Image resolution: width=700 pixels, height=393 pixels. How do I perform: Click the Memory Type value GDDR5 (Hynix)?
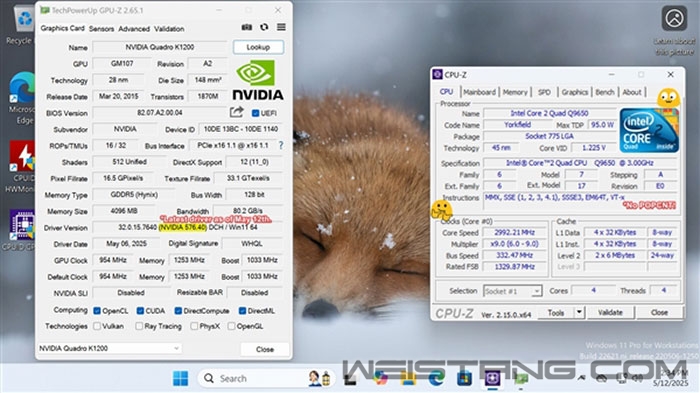coord(134,195)
